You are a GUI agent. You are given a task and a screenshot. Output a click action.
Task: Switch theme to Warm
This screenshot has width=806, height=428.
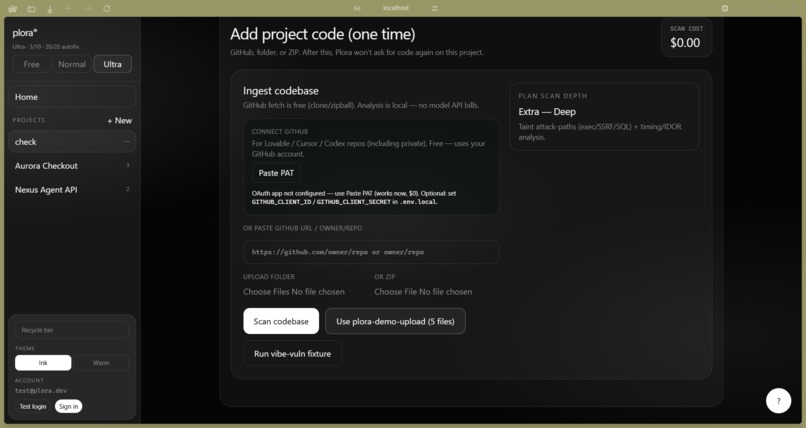pyautogui.click(x=101, y=363)
